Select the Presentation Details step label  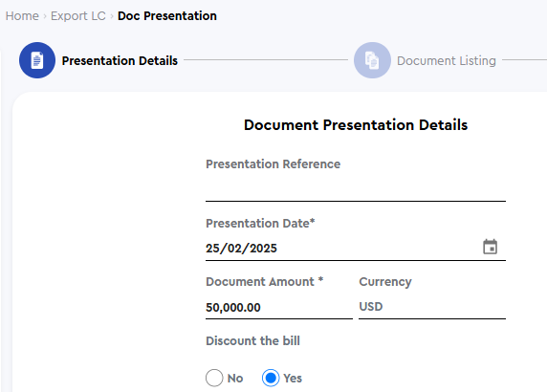[x=120, y=60]
